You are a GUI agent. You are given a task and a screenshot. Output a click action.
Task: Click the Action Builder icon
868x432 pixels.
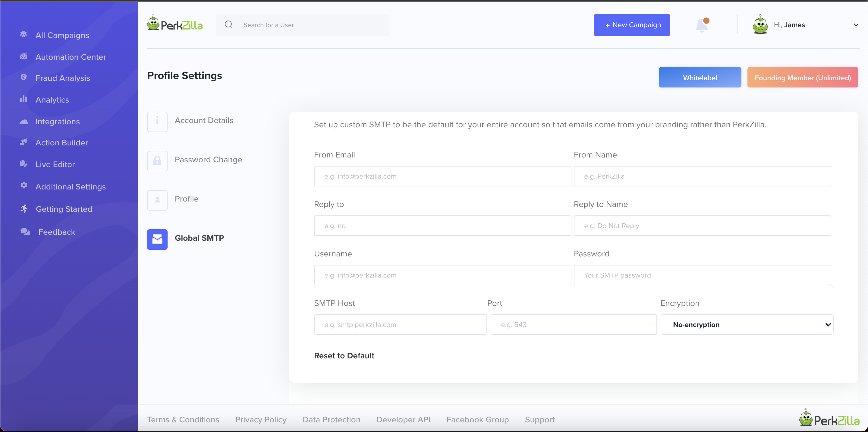pos(24,142)
